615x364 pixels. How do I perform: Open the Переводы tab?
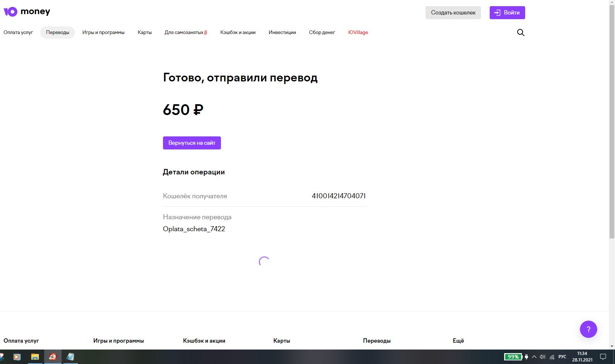tap(58, 33)
